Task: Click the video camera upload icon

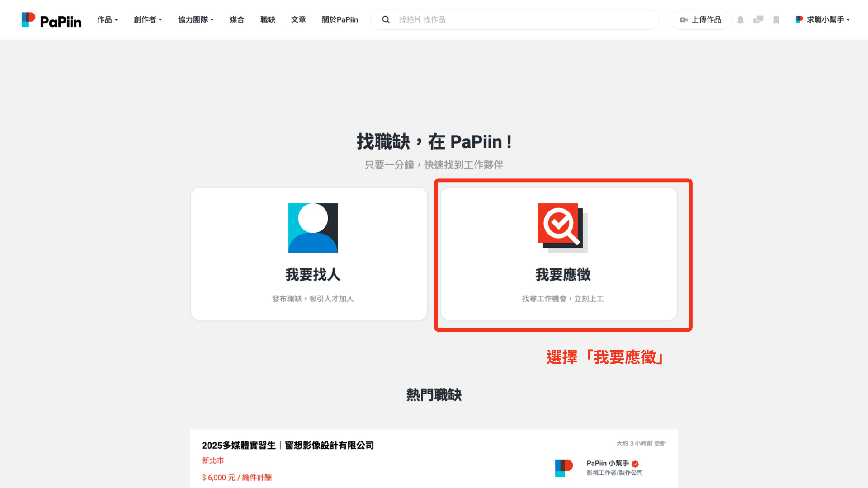Action: point(684,20)
